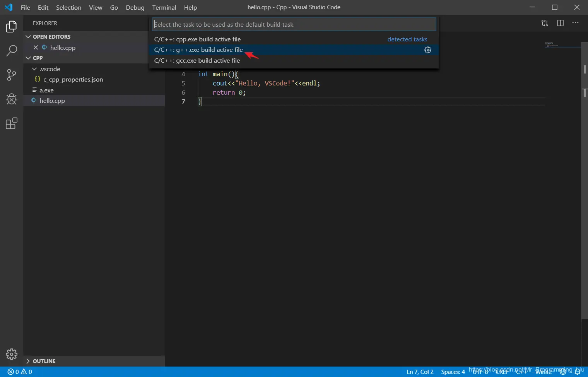Image resolution: width=588 pixels, height=377 pixels.
Task: Open notifications using the bell icon
Action: pos(578,372)
